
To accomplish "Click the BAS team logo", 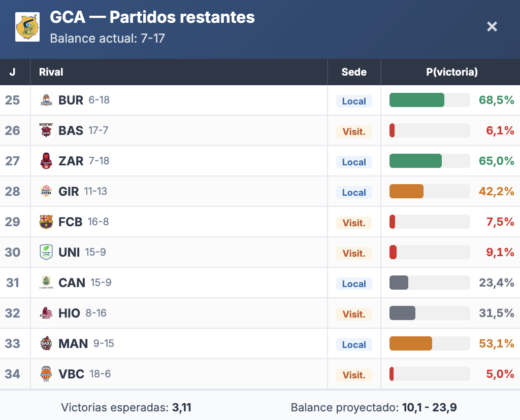I will [46, 131].
